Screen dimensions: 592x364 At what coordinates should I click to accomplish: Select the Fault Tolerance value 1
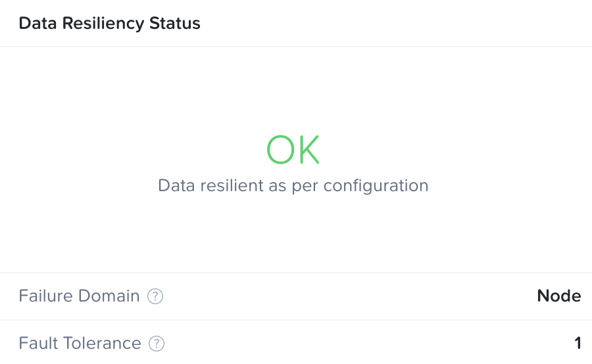[578, 343]
